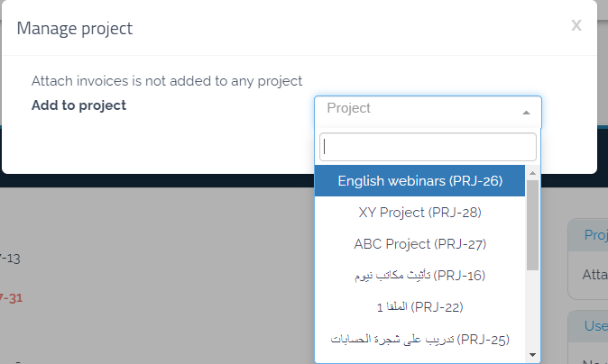
Task: Click the partially visible Proj panel header
Action: click(x=594, y=235)
